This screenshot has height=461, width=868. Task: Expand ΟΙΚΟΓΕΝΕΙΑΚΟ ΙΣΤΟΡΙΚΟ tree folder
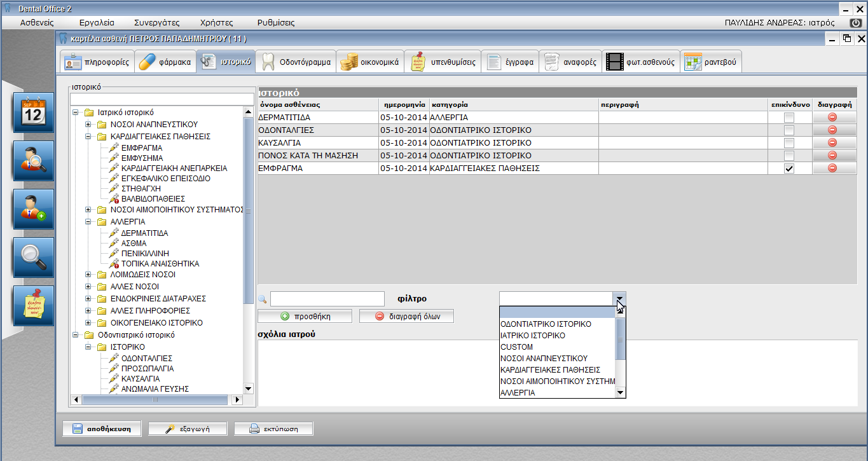point(88,323)
